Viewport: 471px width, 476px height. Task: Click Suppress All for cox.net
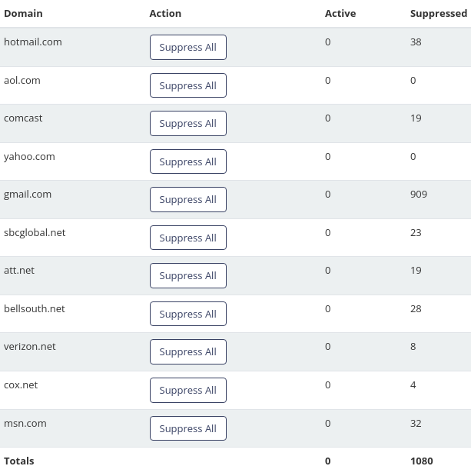coord(188,390)
